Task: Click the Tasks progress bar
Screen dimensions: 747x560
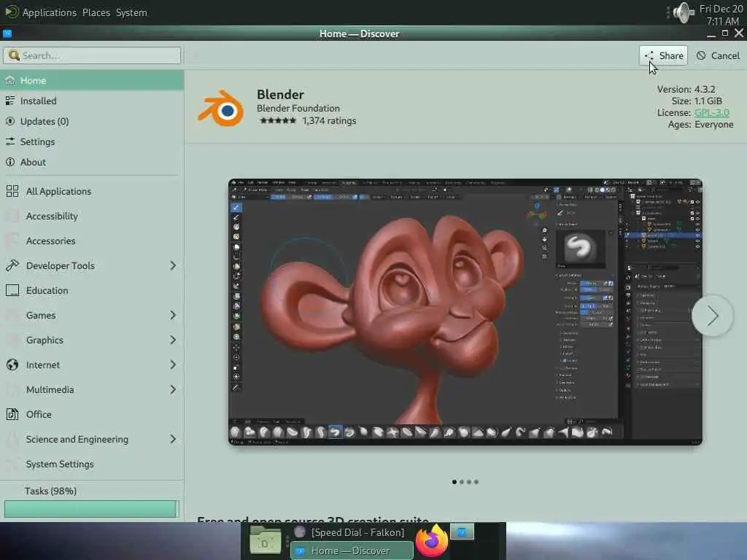Action: [x=91, y=508]
